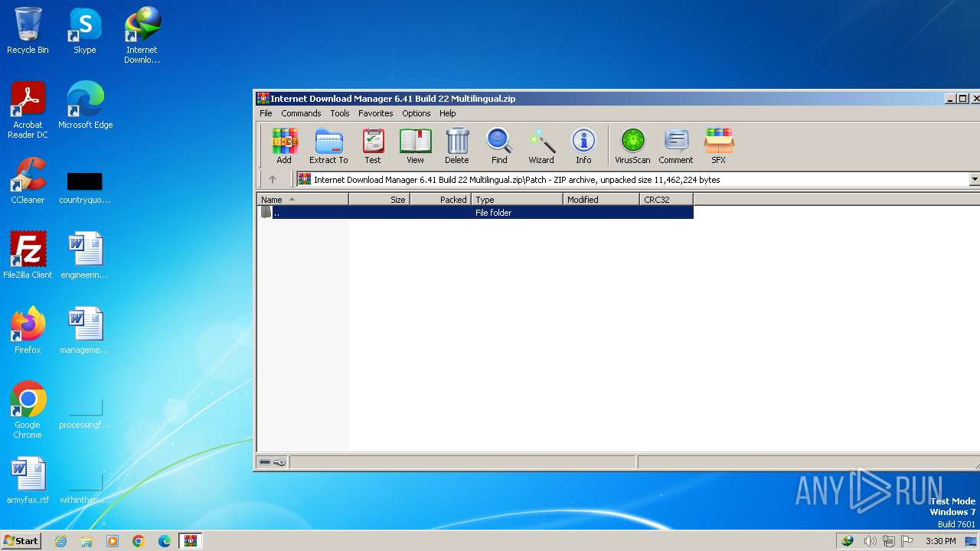
Task: Click the network tray icon
Action: (x=889, y=541)
